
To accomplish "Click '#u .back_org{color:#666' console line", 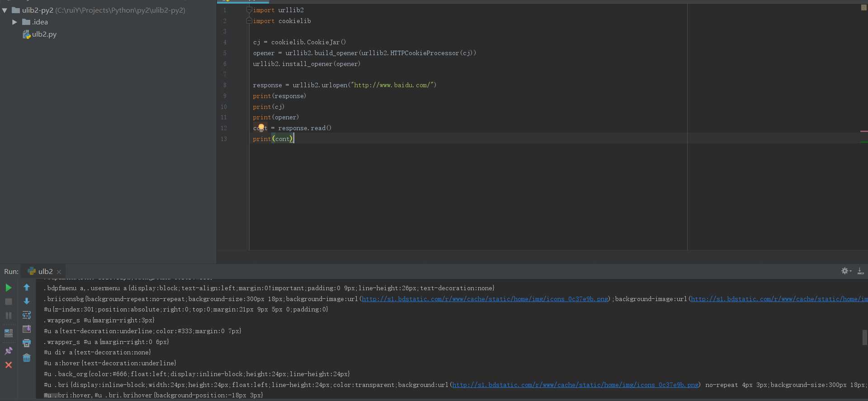I will coord(197,374).
